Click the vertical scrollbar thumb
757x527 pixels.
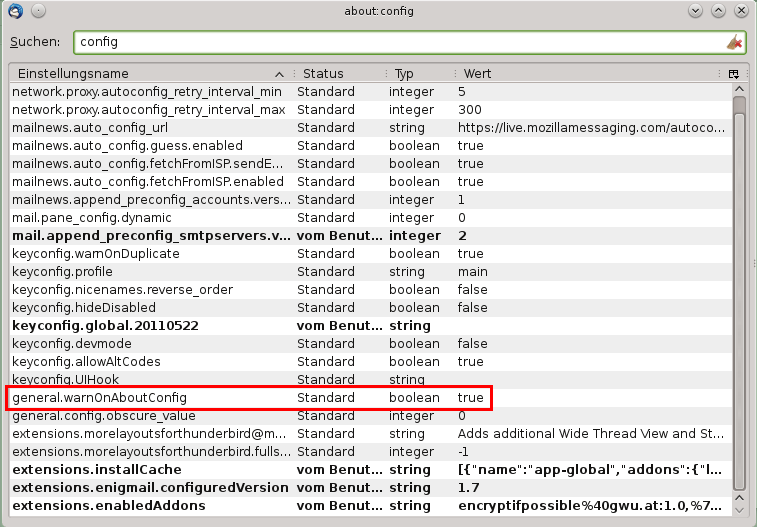coord(739,300)
